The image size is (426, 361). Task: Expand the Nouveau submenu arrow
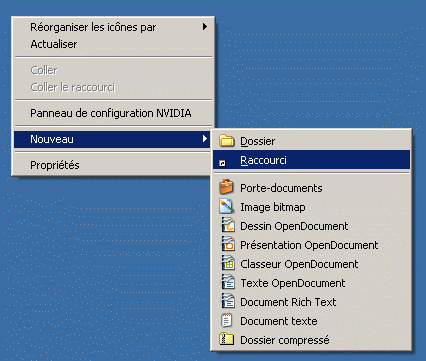205,139
